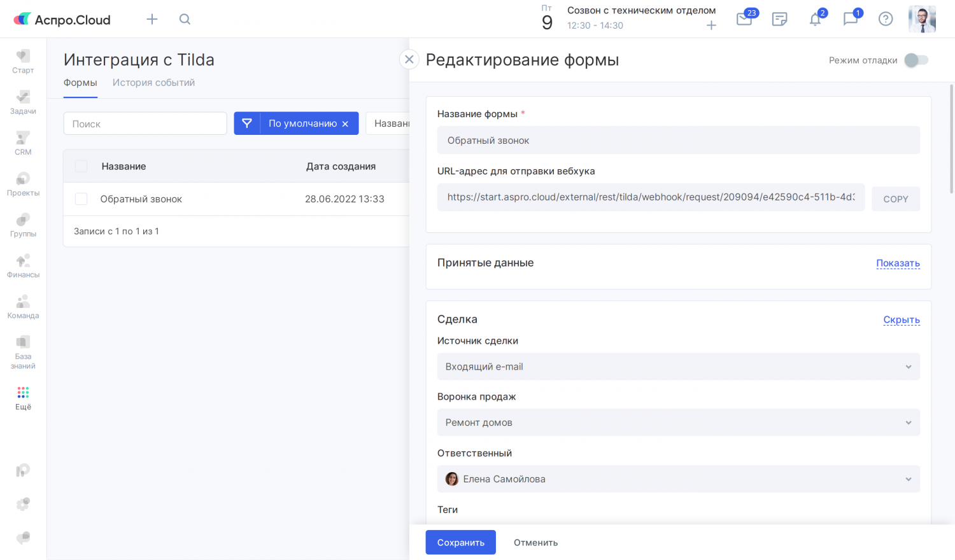
Task: Go to Finances (Финансы) in sidebar
Action: pos(23,265)
